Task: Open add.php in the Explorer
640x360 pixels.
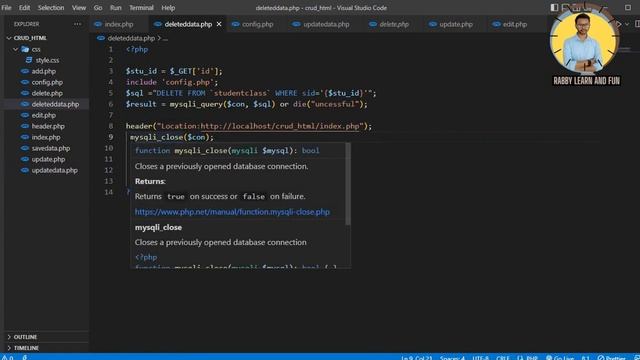Action: (43, 71)
